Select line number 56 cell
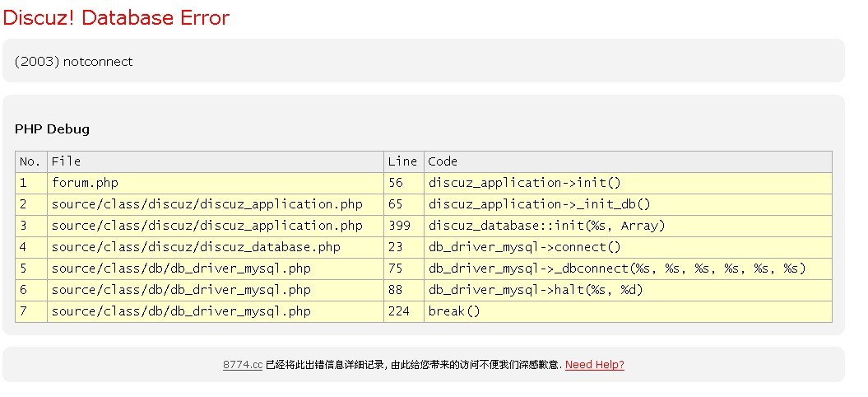 point(403,183)
